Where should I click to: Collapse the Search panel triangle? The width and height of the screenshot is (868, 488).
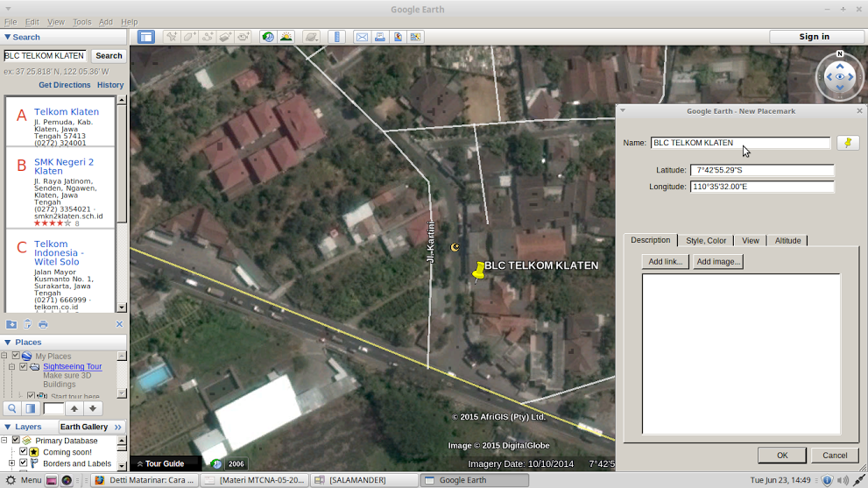point(7,37)
